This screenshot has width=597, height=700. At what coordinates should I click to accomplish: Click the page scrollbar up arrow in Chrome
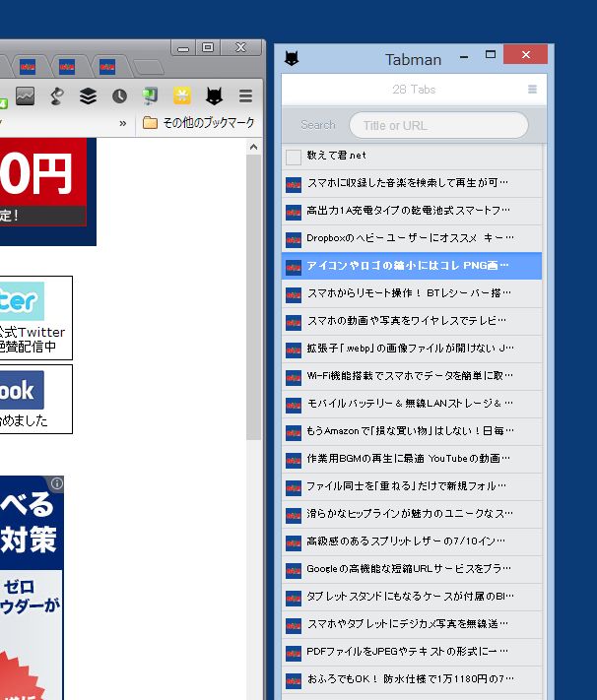click(254, 147)
